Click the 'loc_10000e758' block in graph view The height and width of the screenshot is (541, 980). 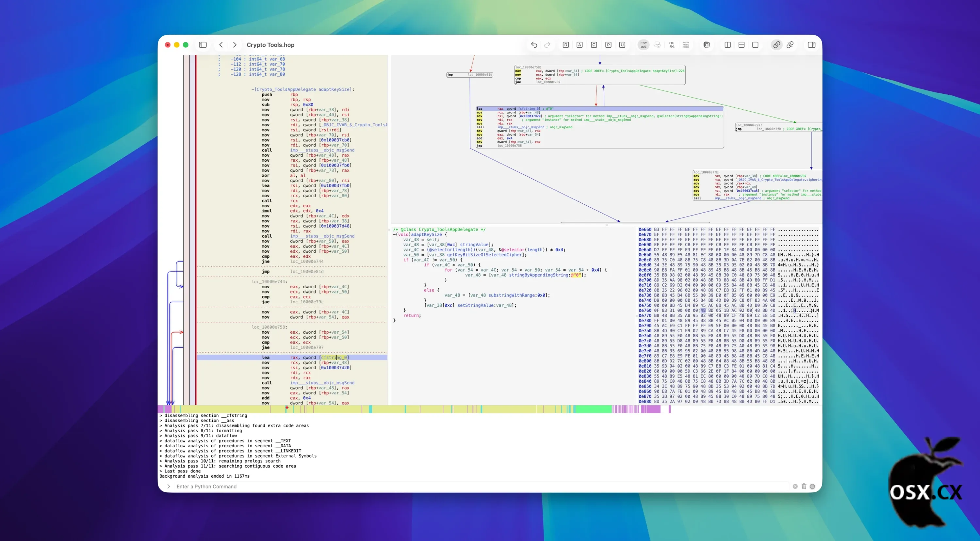(599, 75)
